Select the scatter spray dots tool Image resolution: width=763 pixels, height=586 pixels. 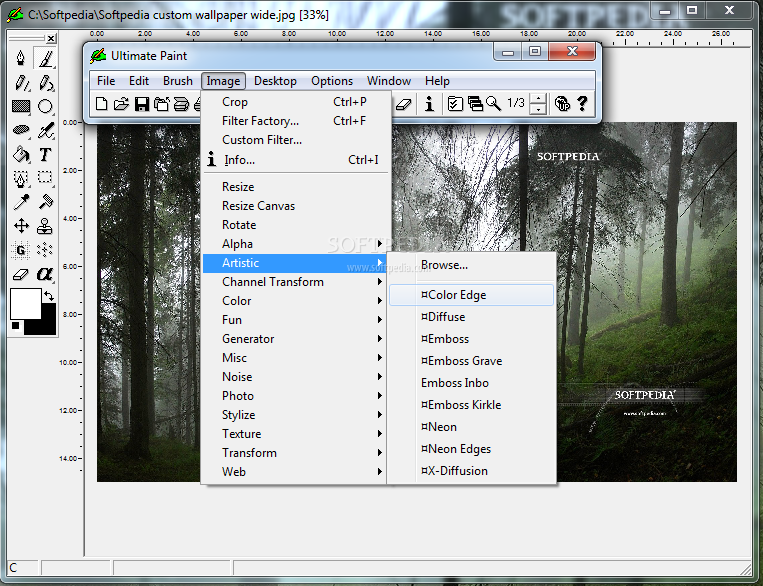[x=45, y=250]
